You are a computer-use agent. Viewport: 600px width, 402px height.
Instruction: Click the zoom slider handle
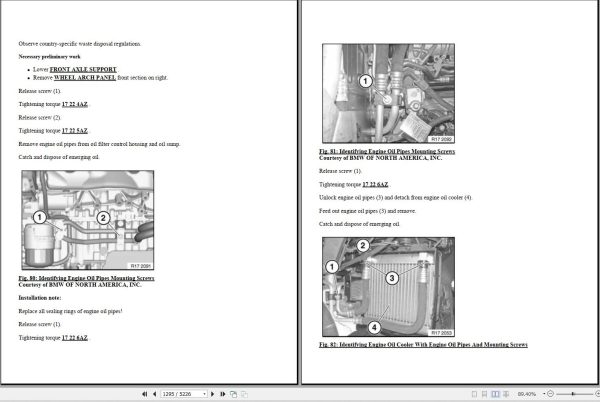pos(573,394)
